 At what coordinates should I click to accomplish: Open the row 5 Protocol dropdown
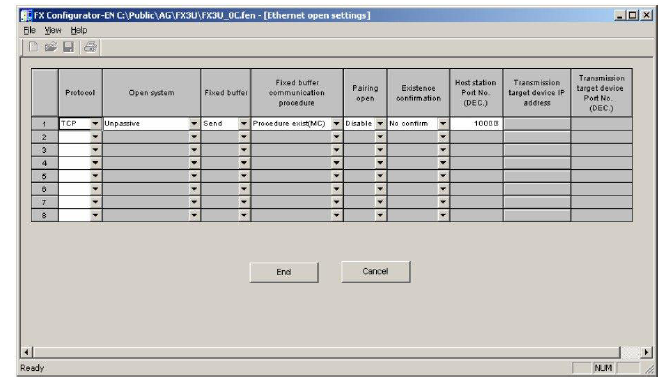pos(95,176)
